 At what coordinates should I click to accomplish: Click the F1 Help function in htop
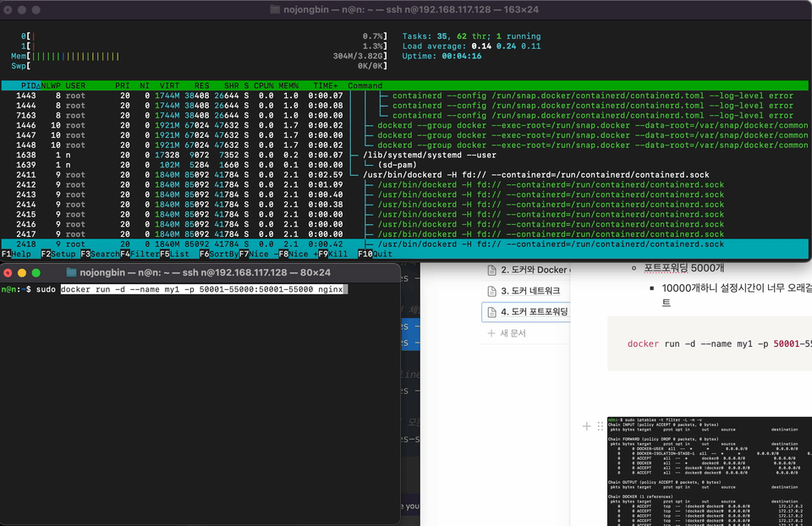[x=16, y=255]
